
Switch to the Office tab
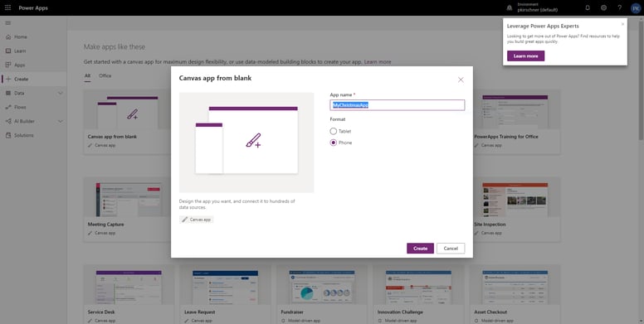coord(105,76)
